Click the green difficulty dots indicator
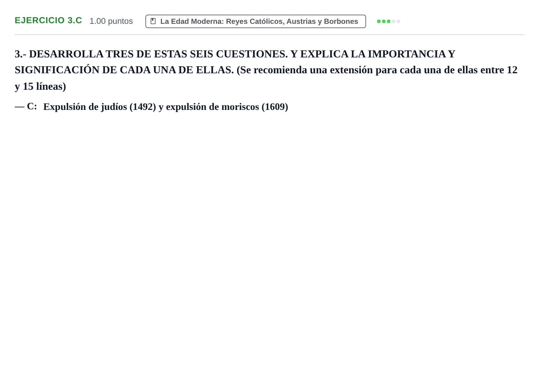This screenshot has height=392, width=539. (389, 21)
